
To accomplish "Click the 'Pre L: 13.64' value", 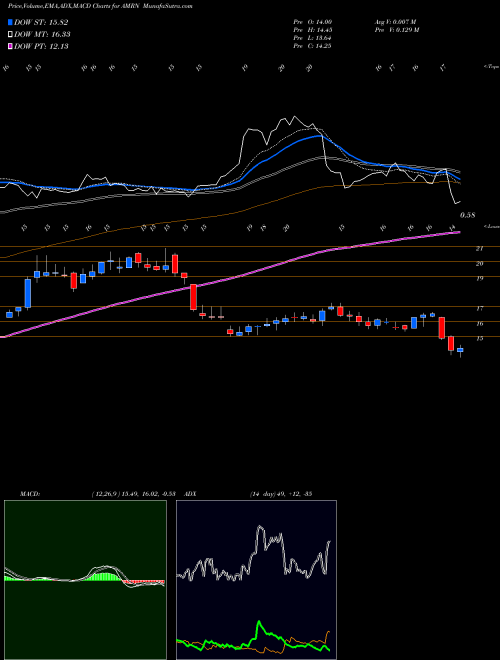I will 312,37.
